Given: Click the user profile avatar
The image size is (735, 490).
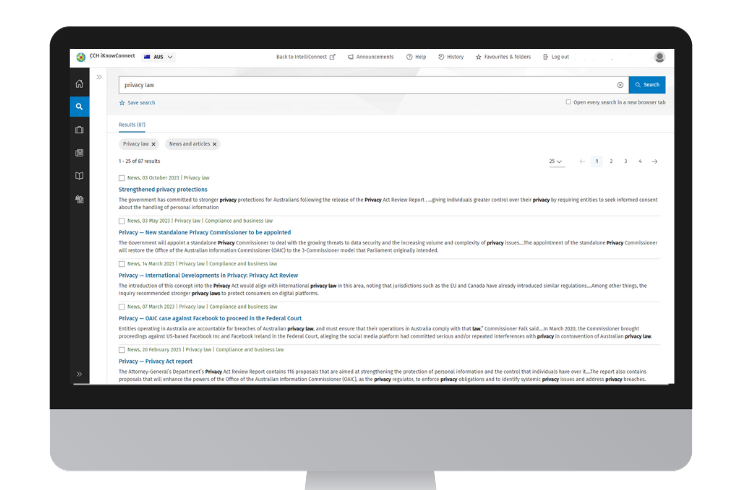Looking at the screenshot, I should [659, 57].
